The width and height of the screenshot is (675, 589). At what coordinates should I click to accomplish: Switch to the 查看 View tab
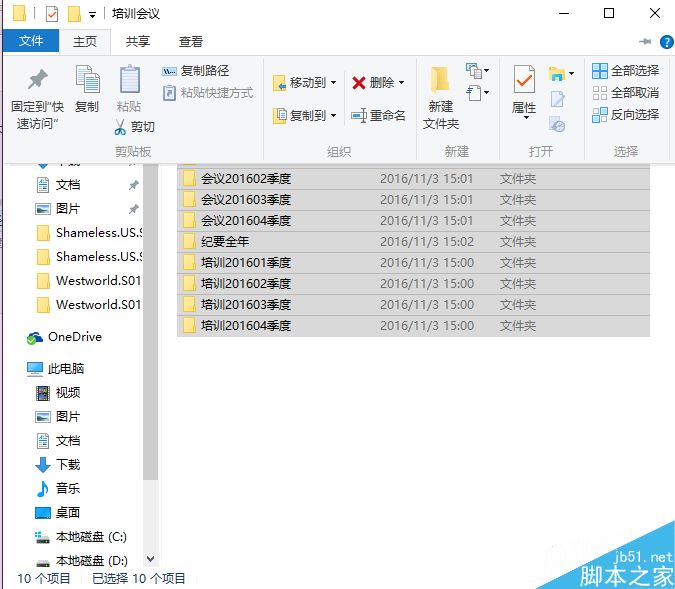[x=191, y=41]
